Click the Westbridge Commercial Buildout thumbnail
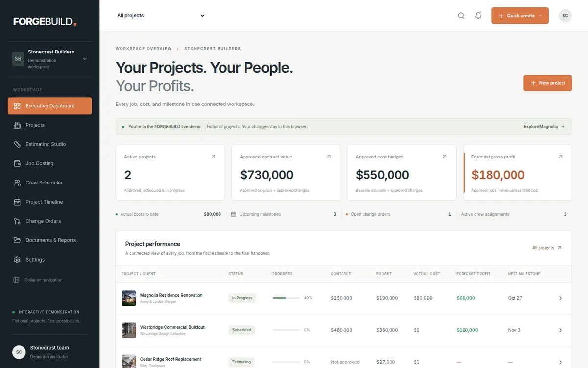The width and height of the screenshot is (588, 368). click(129, 330)
